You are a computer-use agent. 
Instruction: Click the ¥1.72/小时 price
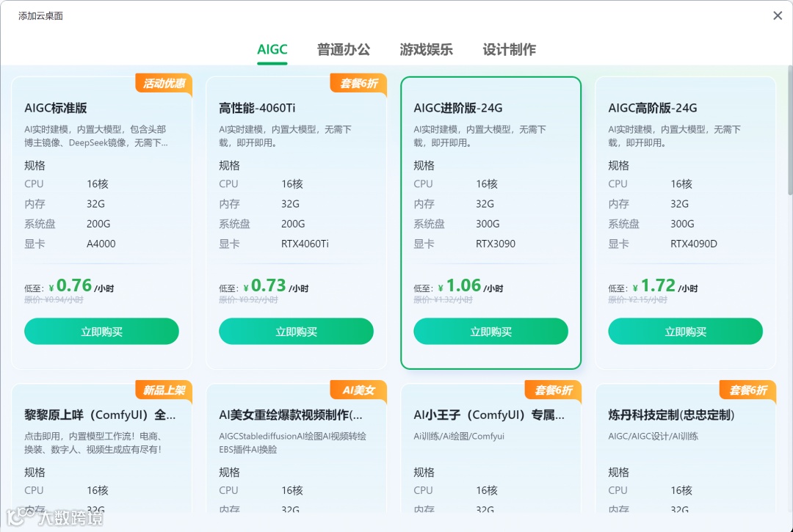click(x=665, y=286)
